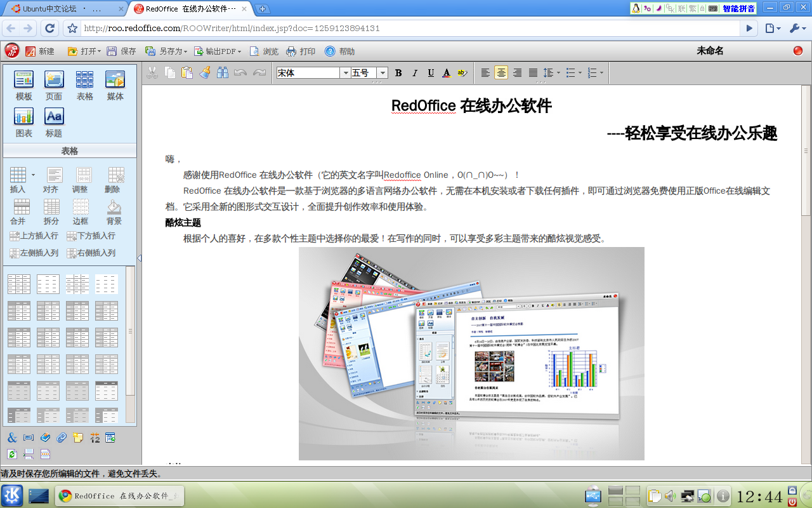The width and height of the screenshot is (812, 508).
Task: Open the 媒体 (media) panel
Action: click(115, 85)
